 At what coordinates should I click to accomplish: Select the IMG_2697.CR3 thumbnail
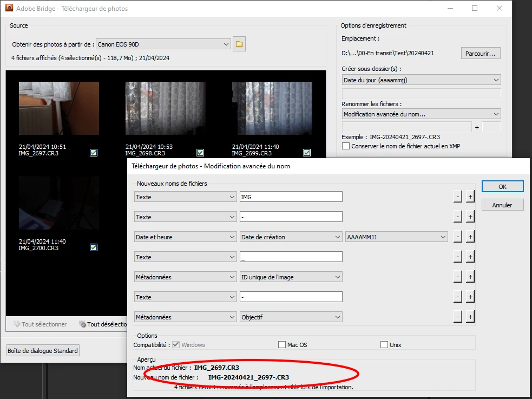pyautogui.click(x=59, y=108)
